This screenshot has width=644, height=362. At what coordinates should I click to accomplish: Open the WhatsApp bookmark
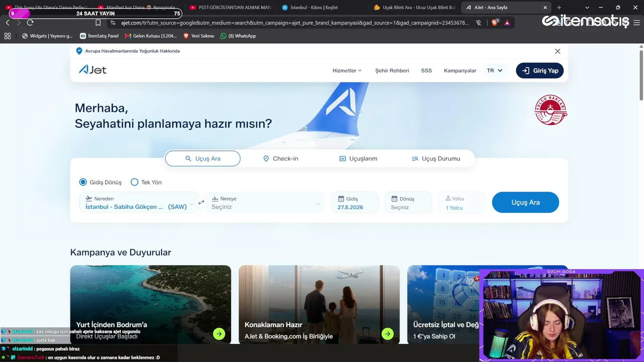tap(238, 36)
